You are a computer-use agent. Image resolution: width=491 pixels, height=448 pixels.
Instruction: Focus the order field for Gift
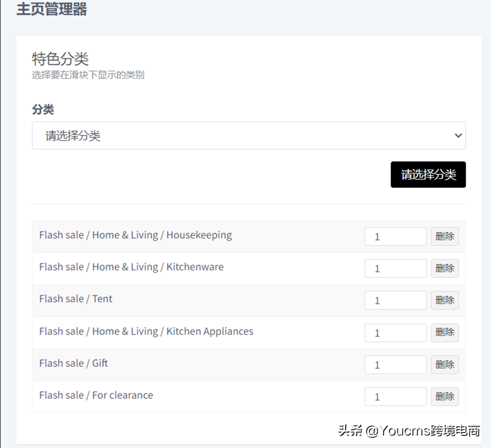[396, 365]
